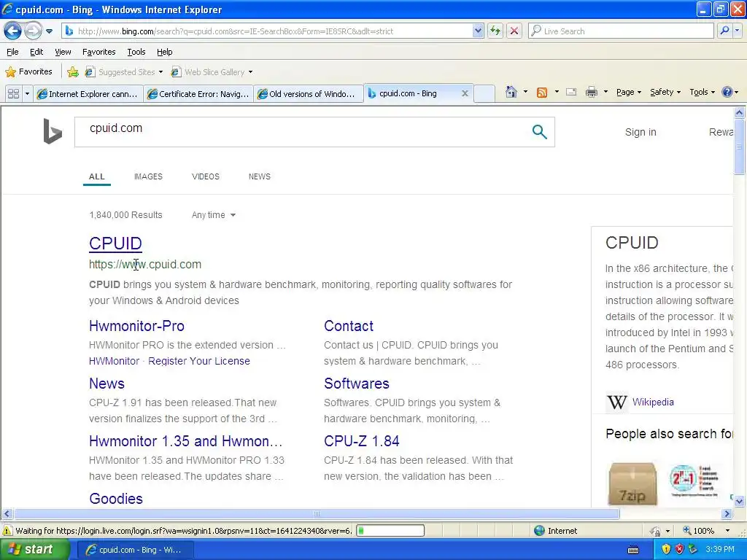This screenshot has width=747, height=560.
Task: Open the 100% zoom level control
Action: 706,531
